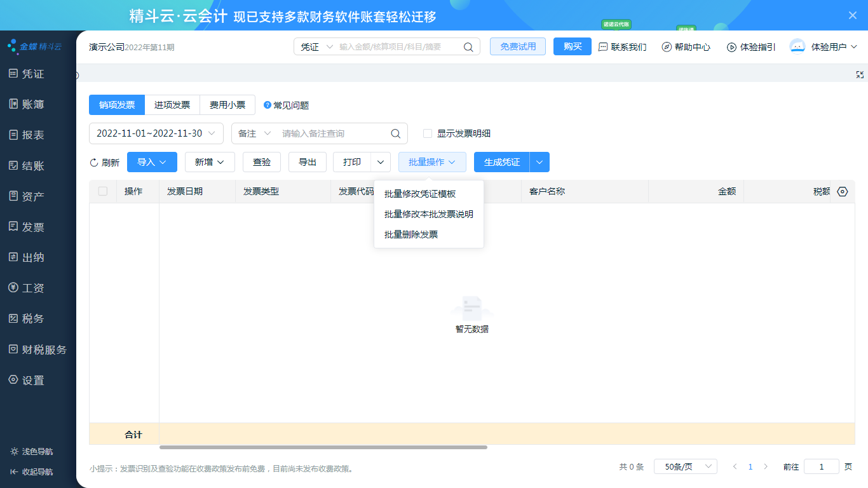The height and width of the screenshot is (488, 868).
Task: Open 体验指引 guide from top bar
Action: click(x=751, y=47)
